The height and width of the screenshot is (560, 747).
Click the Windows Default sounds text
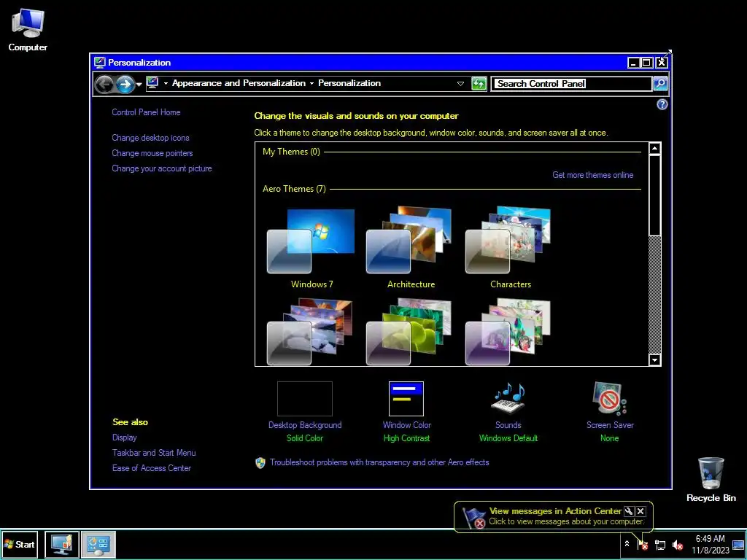pyautogui.click(x=508, y=438)
